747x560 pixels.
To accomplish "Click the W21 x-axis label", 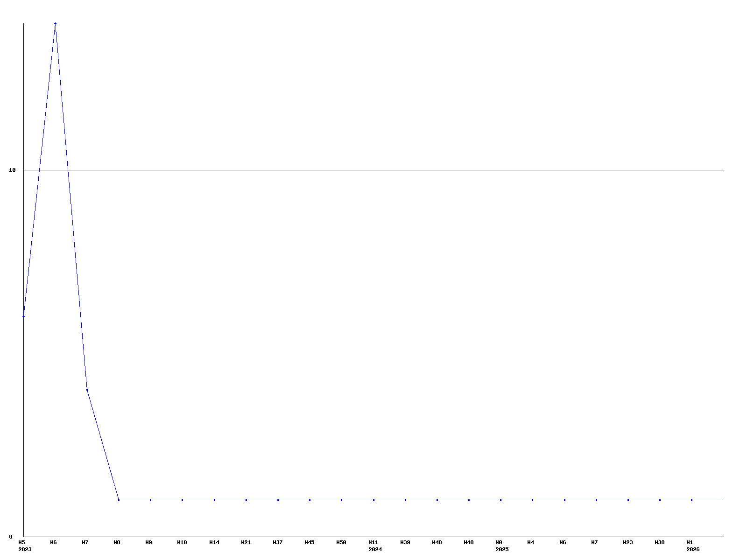I will [246, 542].
